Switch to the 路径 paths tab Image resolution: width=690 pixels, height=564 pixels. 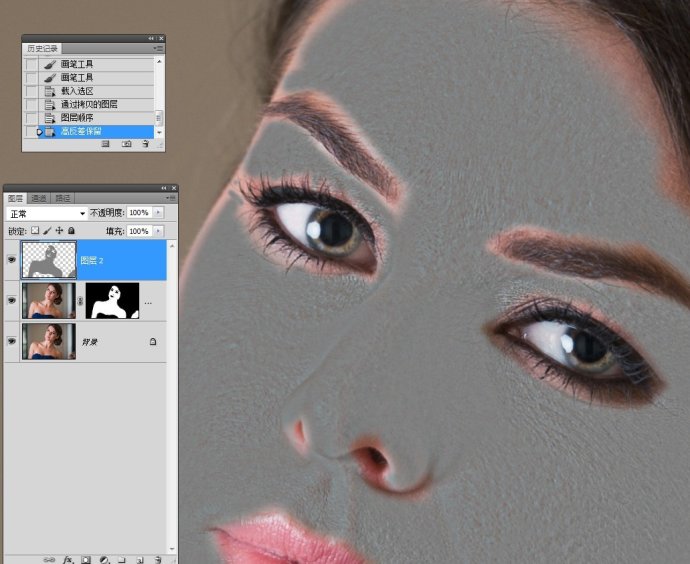pyautogui.click(x=62, y=198)
